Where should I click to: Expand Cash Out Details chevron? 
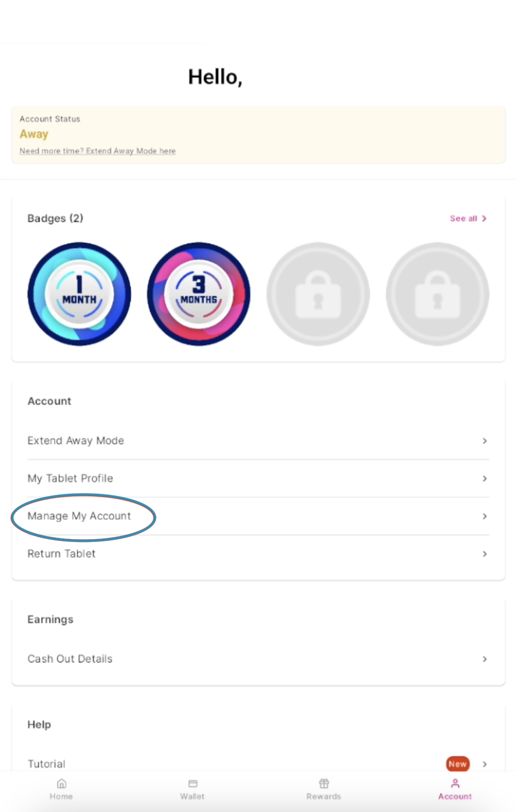[485, 659]
